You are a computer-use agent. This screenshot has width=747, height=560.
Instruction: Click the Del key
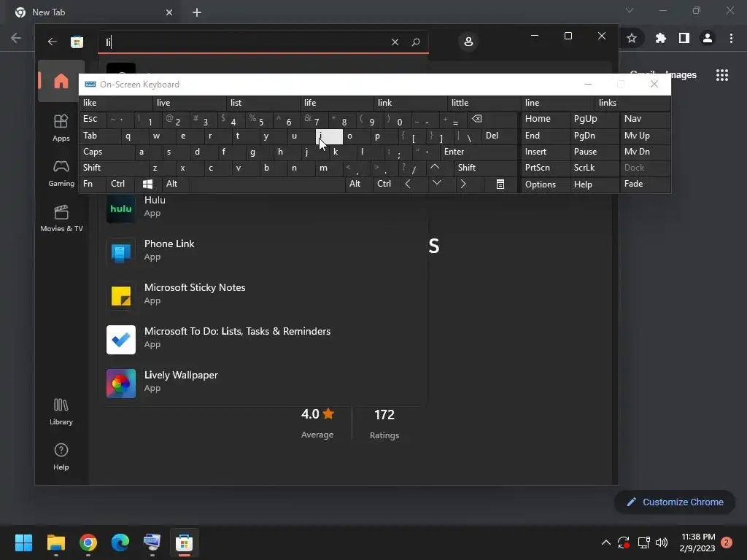499,136
